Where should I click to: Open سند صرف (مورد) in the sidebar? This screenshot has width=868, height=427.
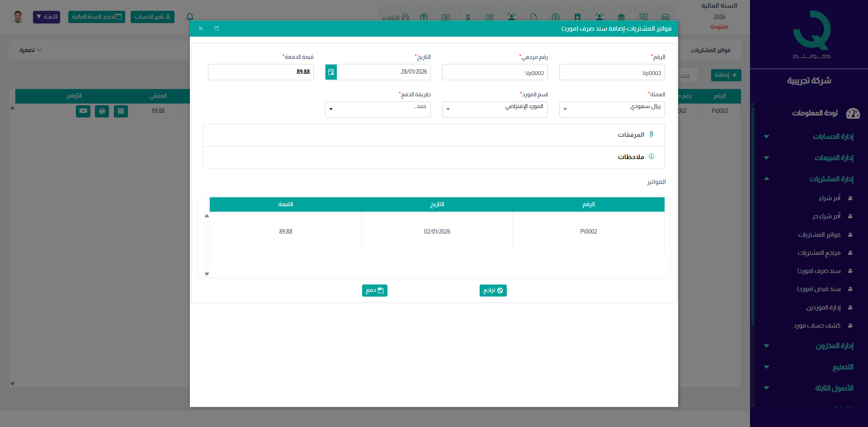coord(819,271)
